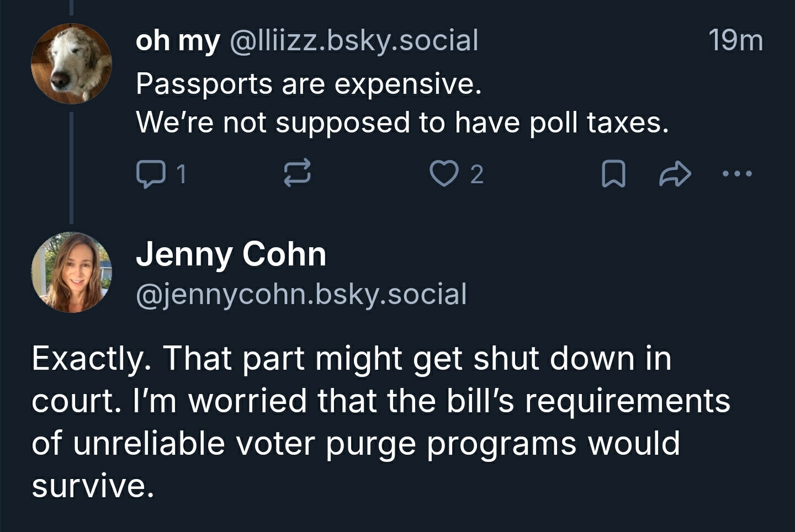Share the post using the arrow icon
This screenshot has height=532, width=795.
[x=675, y=174]
